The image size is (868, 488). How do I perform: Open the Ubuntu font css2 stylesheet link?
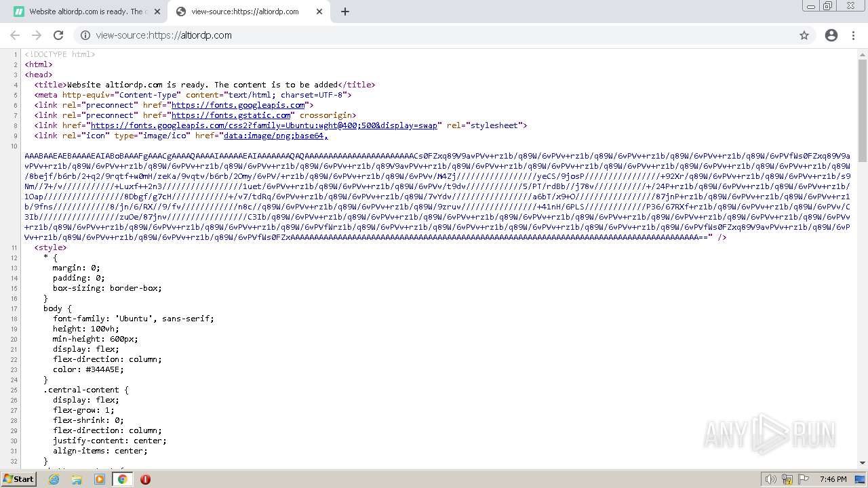coord(264,125)
